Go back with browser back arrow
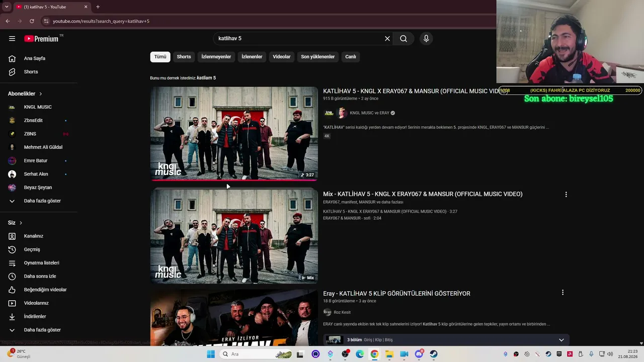Image resolution: width=644 pixels, height=362 pixels. coord(8,21)
